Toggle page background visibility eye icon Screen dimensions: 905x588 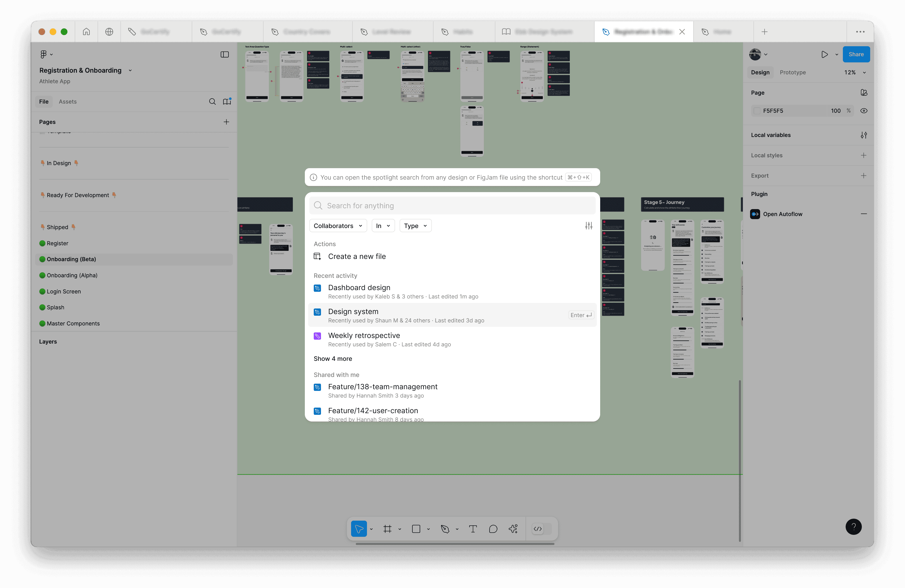tap(863, 111)
